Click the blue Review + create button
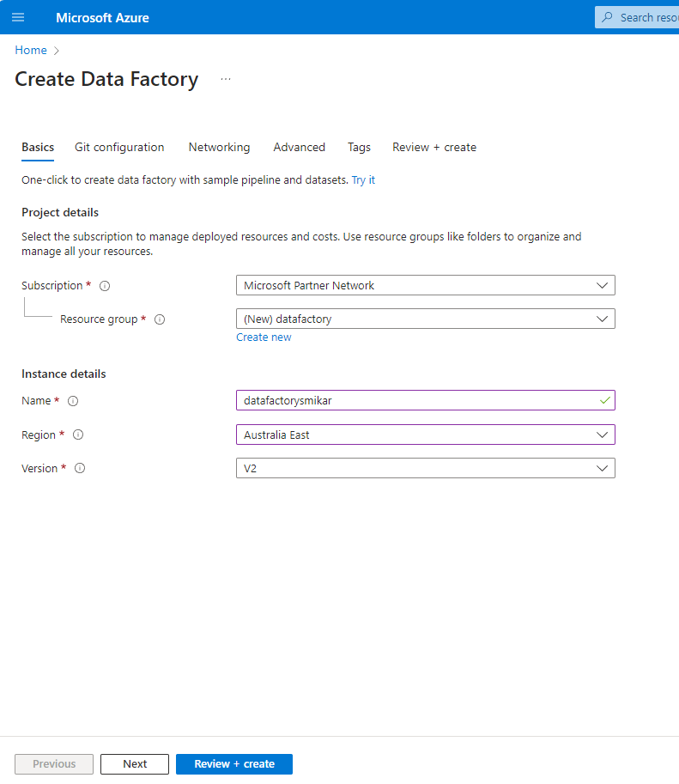Viewport: 679px width, 784px height. pyautogui.click(x=234, y=764)
